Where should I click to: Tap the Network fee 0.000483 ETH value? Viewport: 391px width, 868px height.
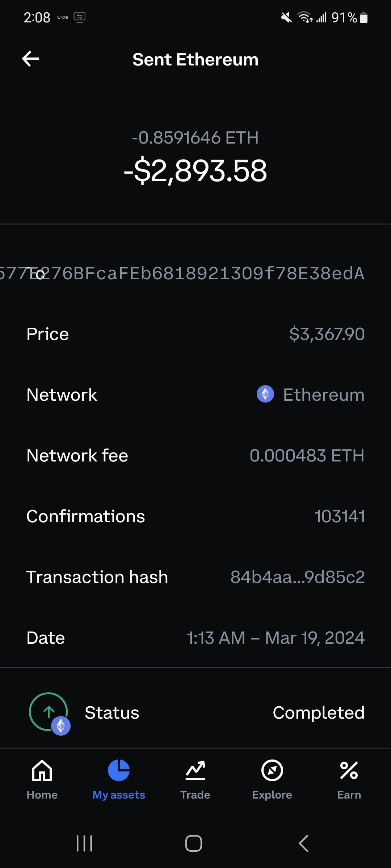[307, 455]
